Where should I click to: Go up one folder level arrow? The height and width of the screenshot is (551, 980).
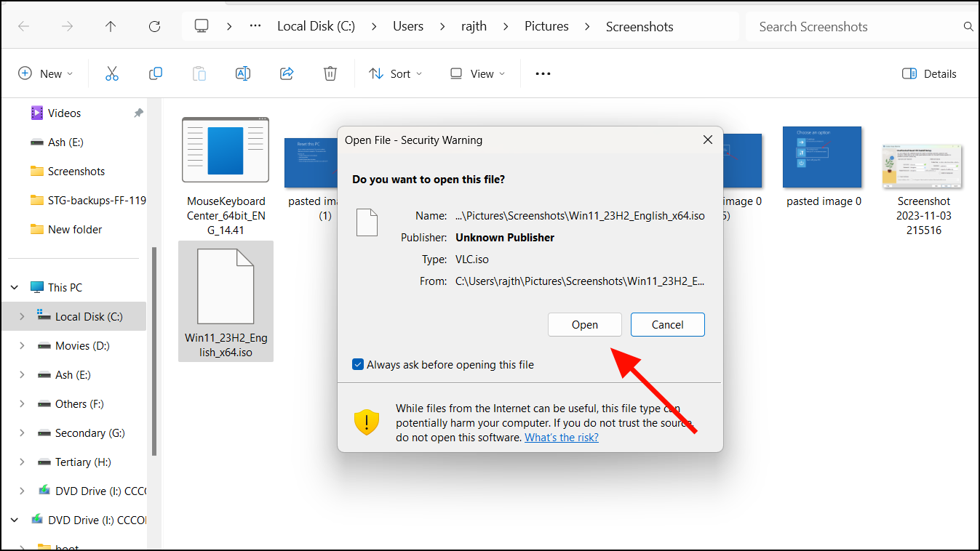point(111,26)
